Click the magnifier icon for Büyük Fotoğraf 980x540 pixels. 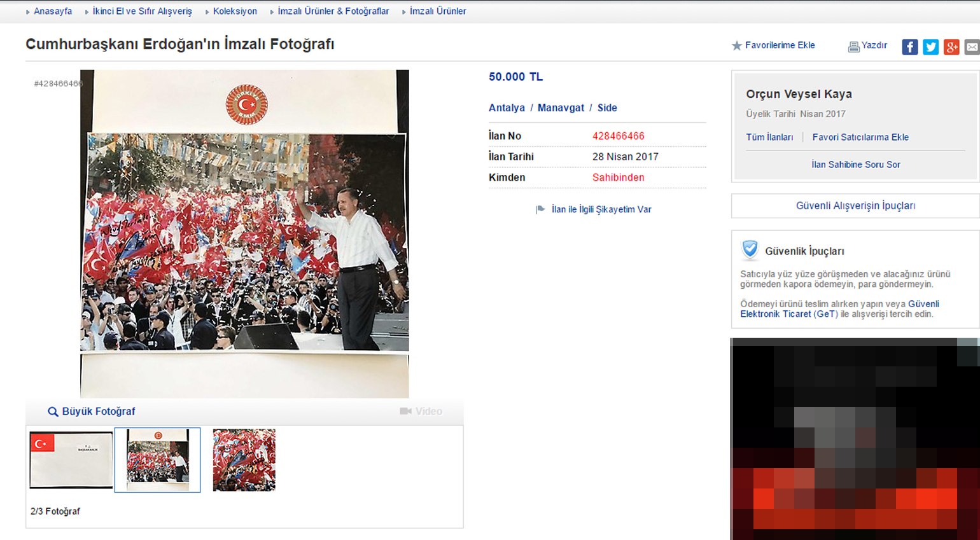pyautogui.click(x=53, y=412)
